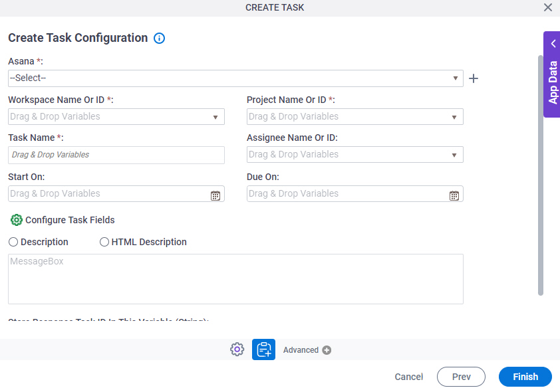The height and width of the screenshot is (392, 560).
Task: Expand the App Data panel chevron
Action: (553, 43)
